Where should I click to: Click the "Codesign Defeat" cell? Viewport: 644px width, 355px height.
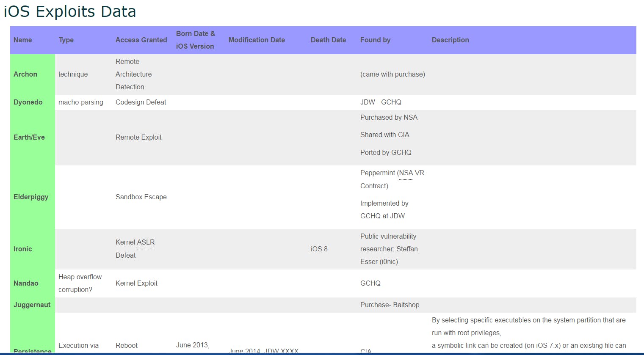[141, 102]
